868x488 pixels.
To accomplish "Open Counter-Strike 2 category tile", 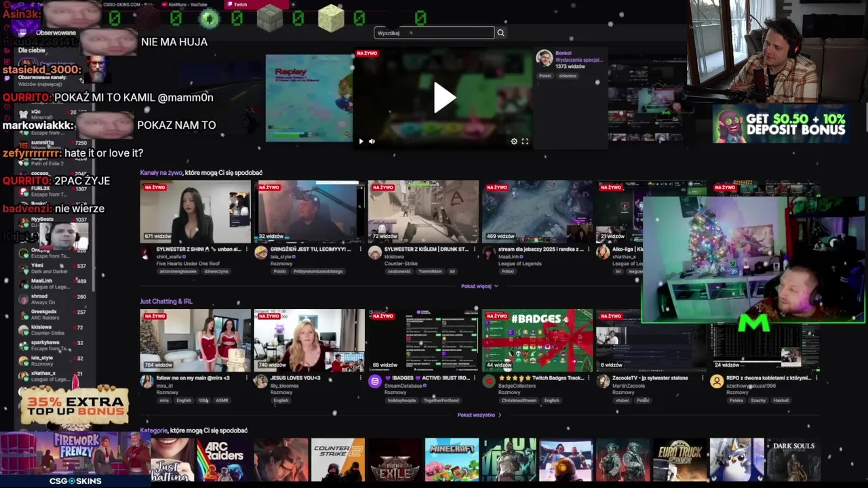I will tap(338, 460).
